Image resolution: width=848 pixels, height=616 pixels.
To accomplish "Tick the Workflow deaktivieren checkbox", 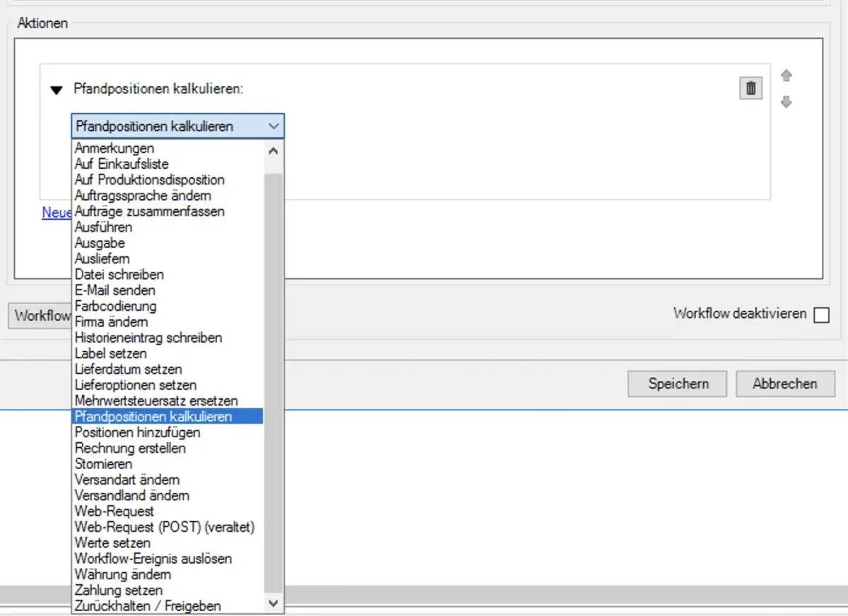I will coord(821,315).
